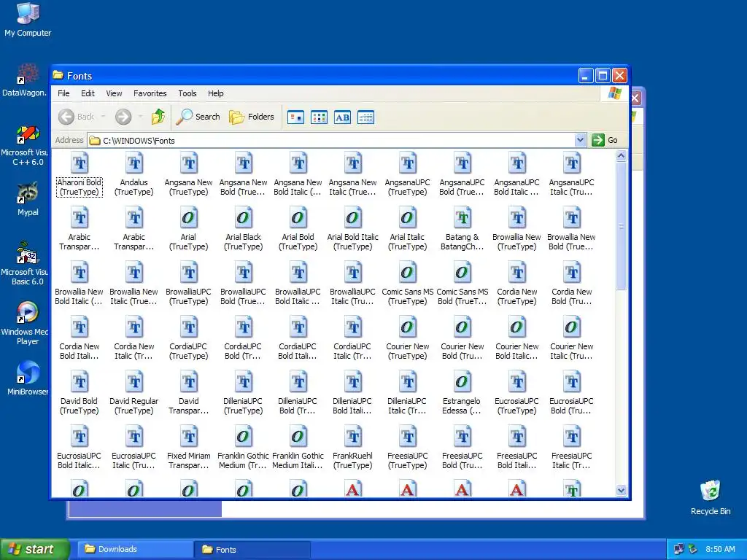
Task: Switch to Details view in toolbar
Action: pyautogui.click(x=366, y=117)
